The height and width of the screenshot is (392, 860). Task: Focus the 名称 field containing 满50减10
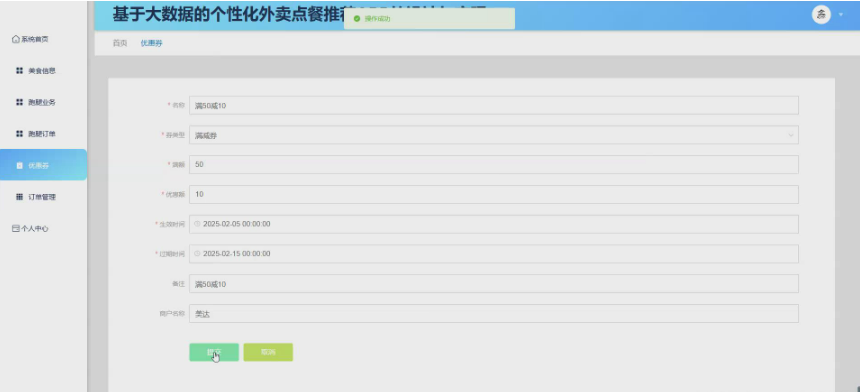pos(494,105)
